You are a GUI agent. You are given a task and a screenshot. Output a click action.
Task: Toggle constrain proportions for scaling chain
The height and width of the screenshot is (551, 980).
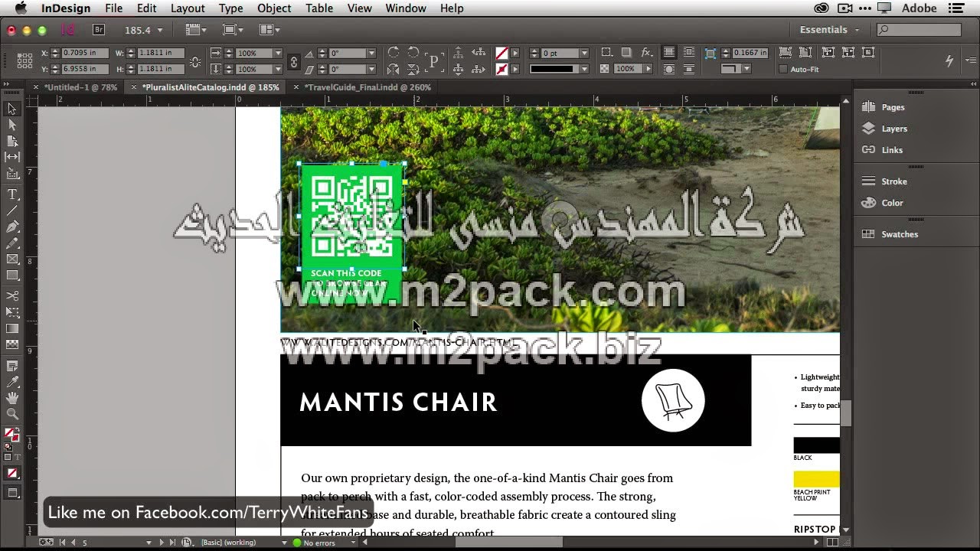click(293, 61)
